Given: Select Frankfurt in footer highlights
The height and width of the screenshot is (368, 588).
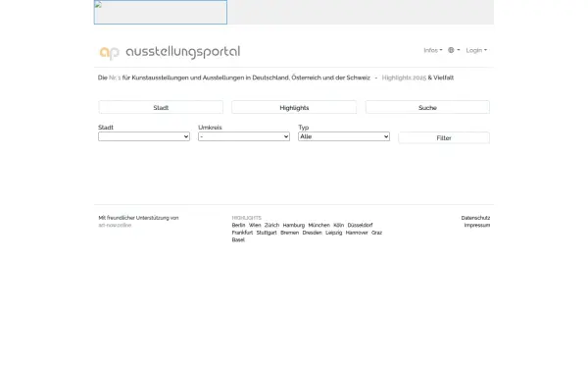Looking at the screenshot, I should click(242, 233).
